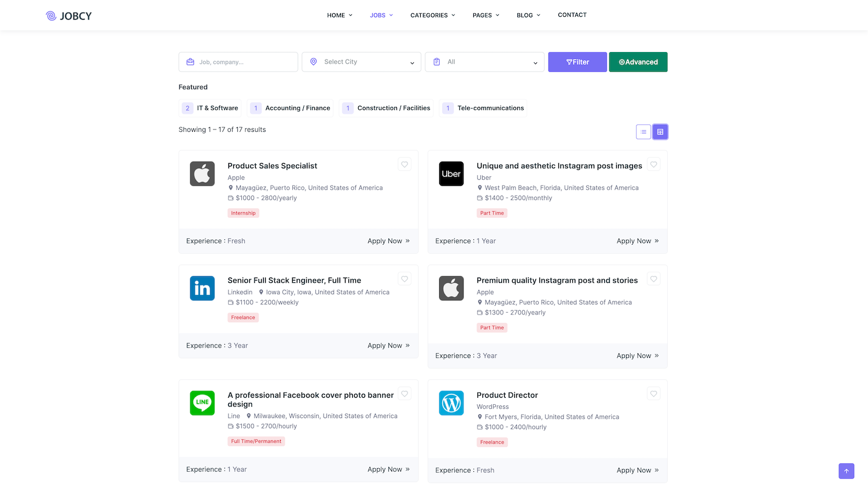Toggle favorite heart on Product Director job
The height and width of the screenshot is (488, 868).
pyautogui.click(x=653, y=394)
